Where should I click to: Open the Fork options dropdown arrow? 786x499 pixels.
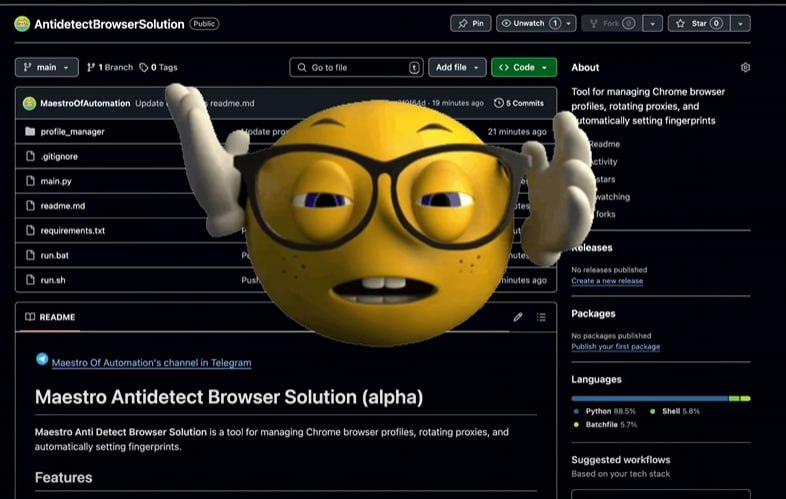(x=652, y=24)
